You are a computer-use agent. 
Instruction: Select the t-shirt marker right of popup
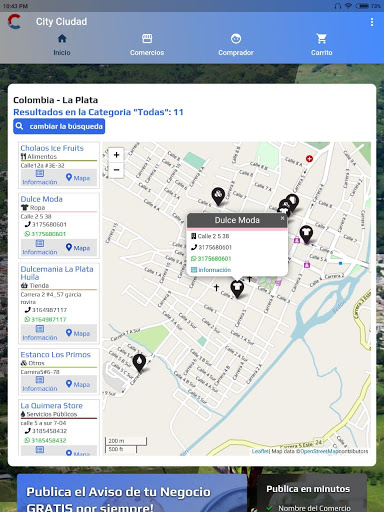[x=306, y=234]
